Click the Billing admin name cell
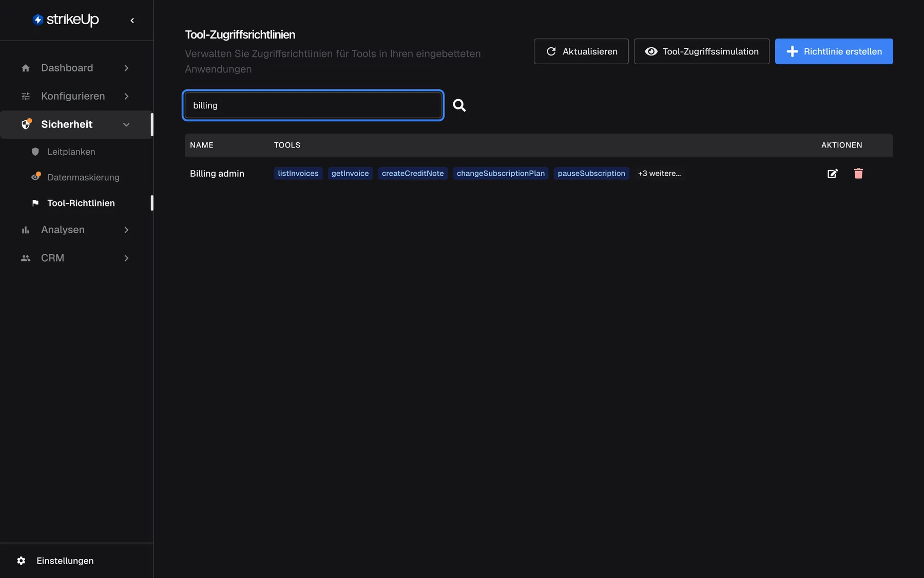 pyautogui.click(x=217, y=174)
